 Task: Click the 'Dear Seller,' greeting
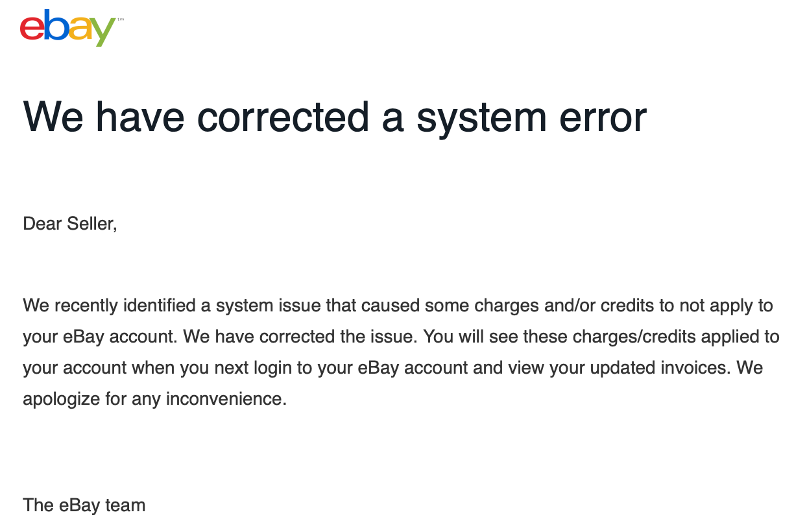tap(70, 224)
